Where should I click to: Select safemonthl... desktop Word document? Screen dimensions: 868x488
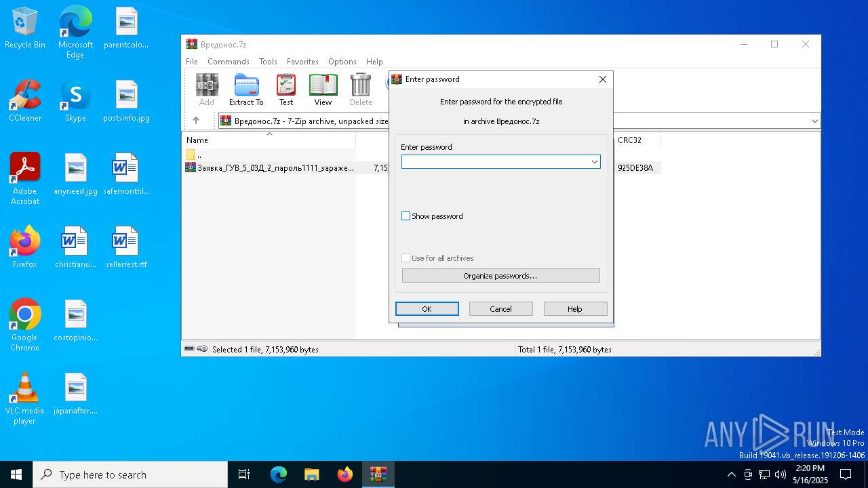click(127, 174)
